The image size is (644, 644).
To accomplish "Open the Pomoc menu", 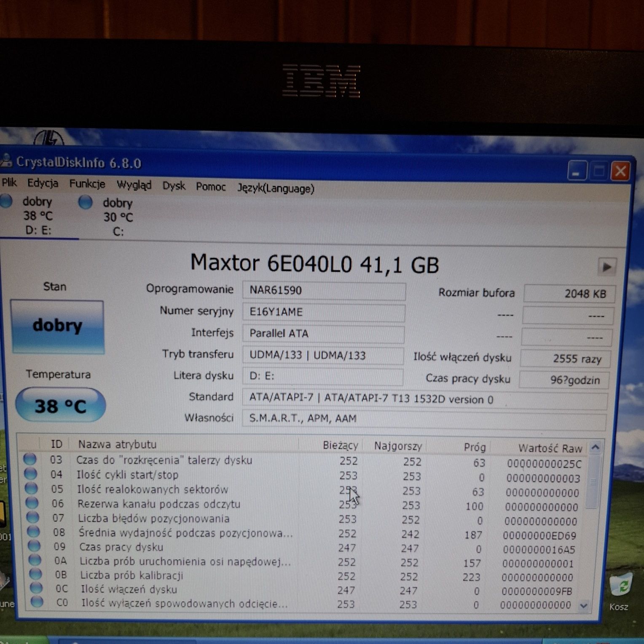I will (x=211, y=187).
